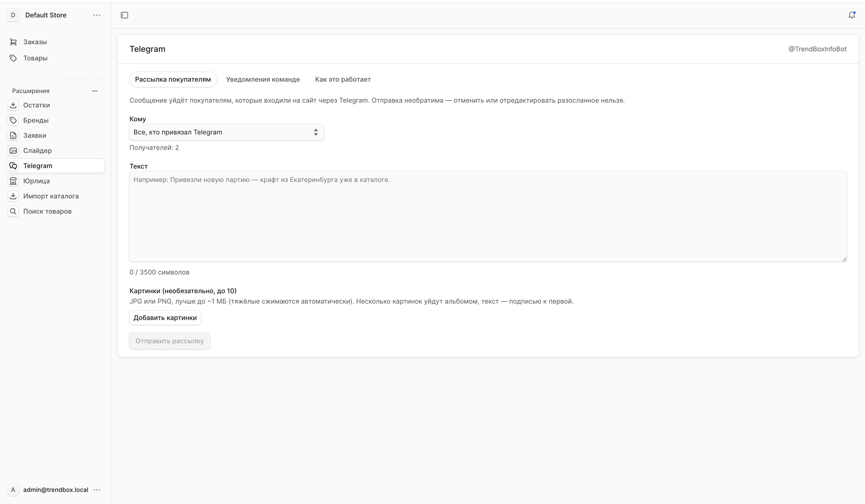865x504 pixels.
Task: Switch to Рассылка покупателям tab
Action: 173,79
